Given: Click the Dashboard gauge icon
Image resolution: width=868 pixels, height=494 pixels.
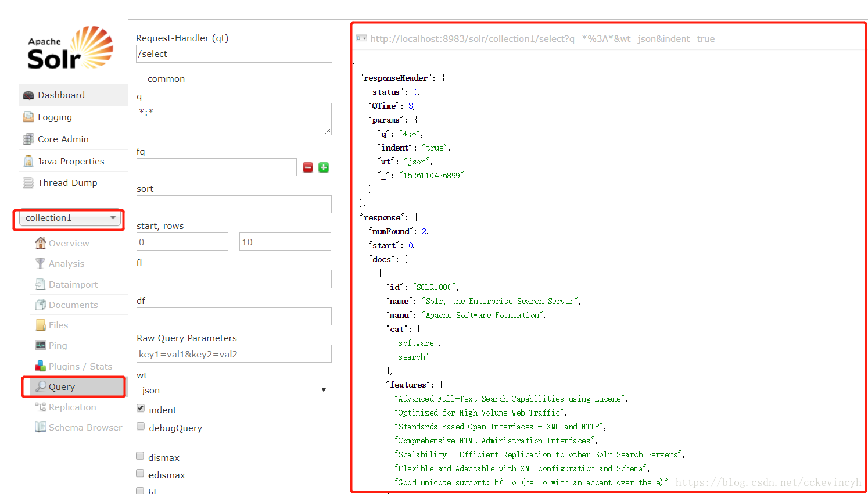Looking at the screenshot, I should [28, 95].
